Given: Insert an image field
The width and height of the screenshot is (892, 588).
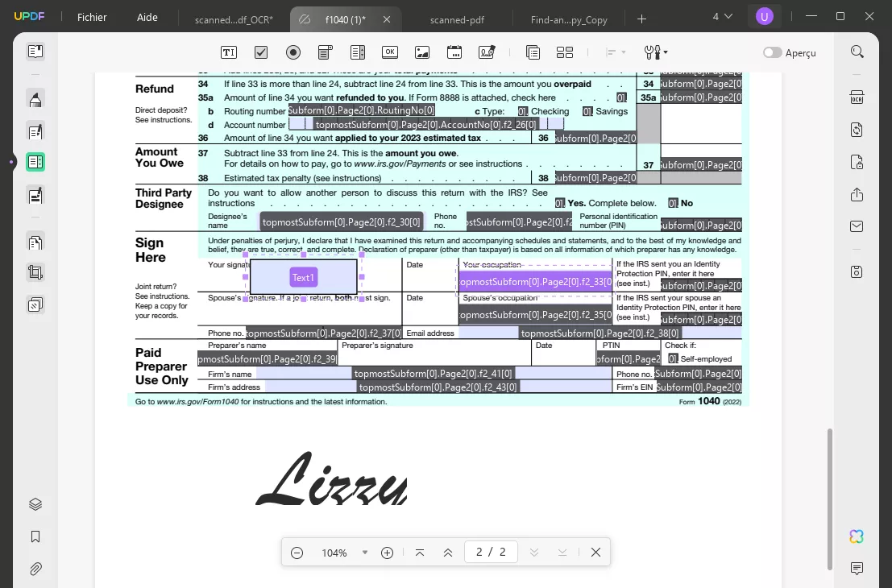Looking at the screenshot, I should coord(421,52).
